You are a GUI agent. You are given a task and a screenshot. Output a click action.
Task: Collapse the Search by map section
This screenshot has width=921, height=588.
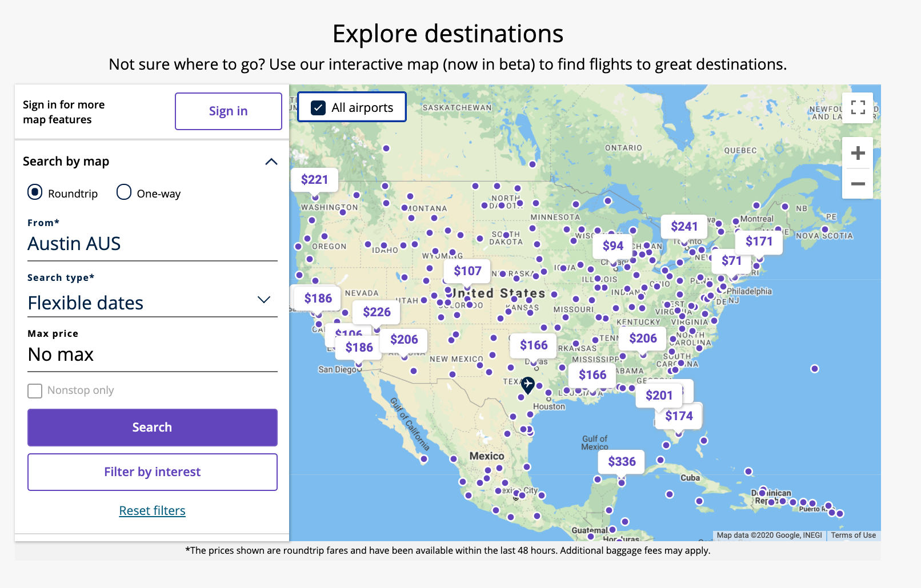click(x=271, y=162)
